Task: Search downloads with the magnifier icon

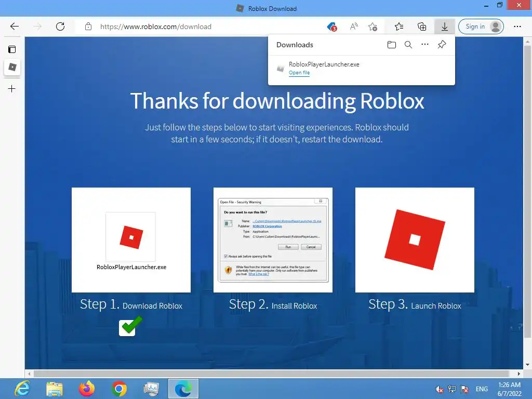Action: click(408, 45)
